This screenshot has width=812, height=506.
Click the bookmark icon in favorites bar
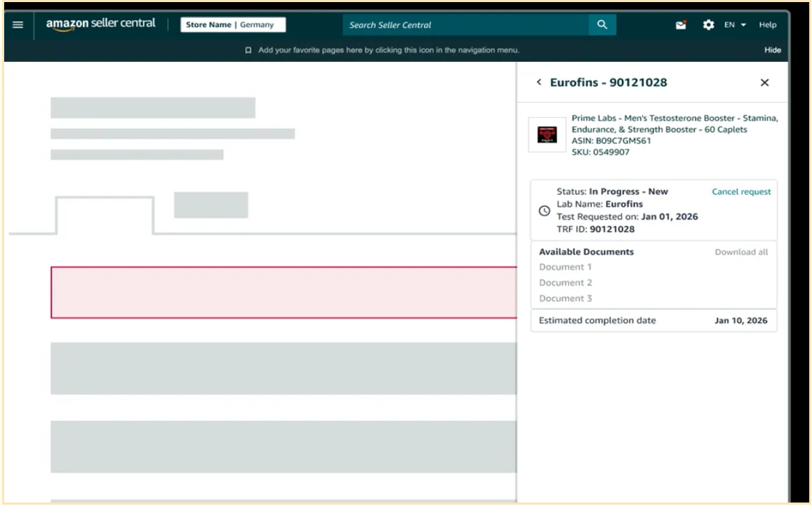tap(248, 50)
